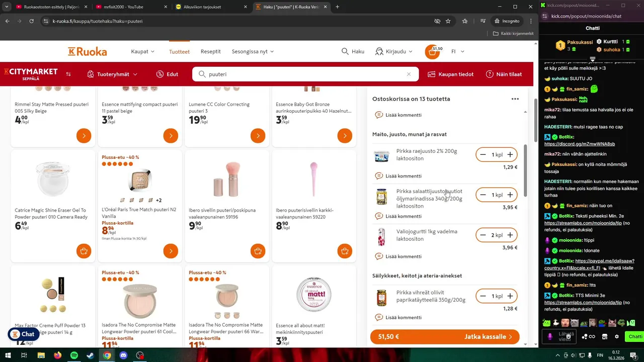644x362 pixels.
Task: Decrease Pirkka vihreät oliivit quantity
Action: pyautogui.click(x=483, y=296)
